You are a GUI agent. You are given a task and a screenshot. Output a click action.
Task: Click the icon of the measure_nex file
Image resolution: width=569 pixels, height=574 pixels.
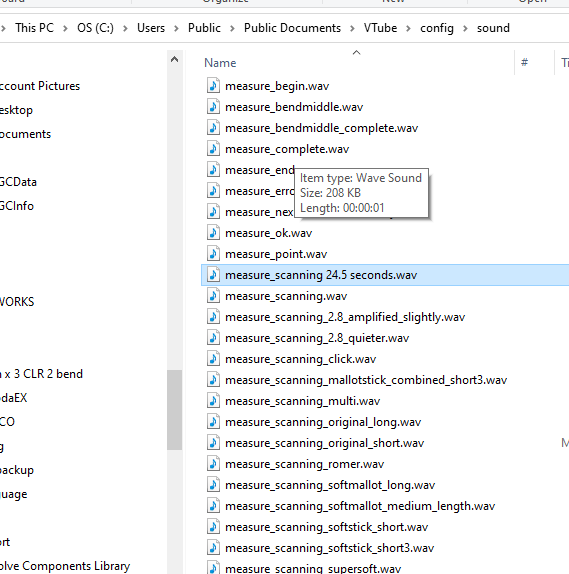[x=213, y=212]
